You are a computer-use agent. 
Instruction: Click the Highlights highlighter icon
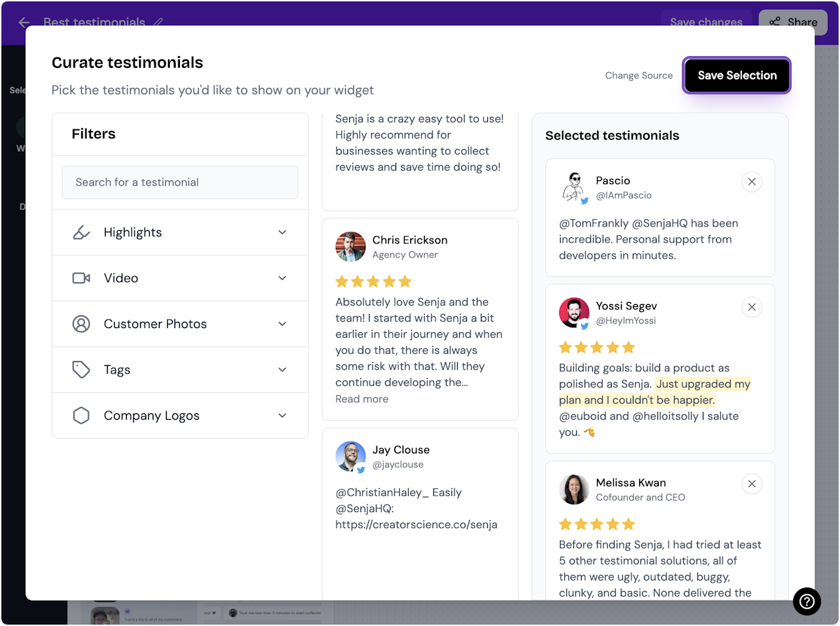(x=81, y=232)
